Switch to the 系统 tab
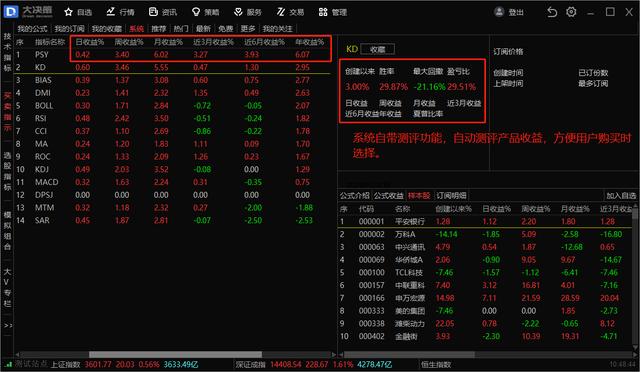This screenshot has width=640, height=372. pos(136,29)
